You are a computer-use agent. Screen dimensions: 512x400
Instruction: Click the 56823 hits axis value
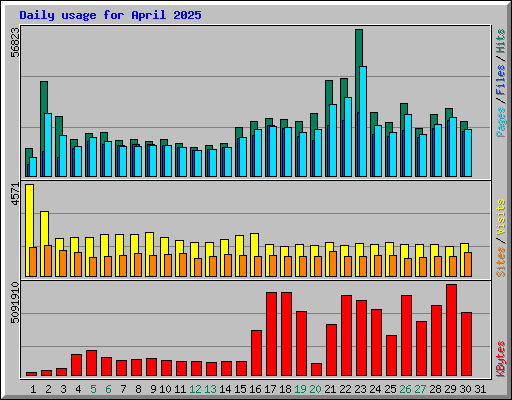pos(15,42)
